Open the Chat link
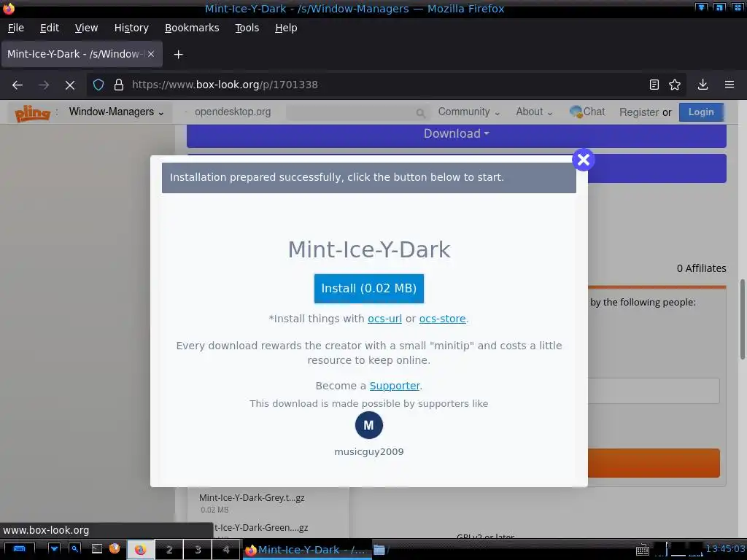The image size is (747, 560). point(587,112)
